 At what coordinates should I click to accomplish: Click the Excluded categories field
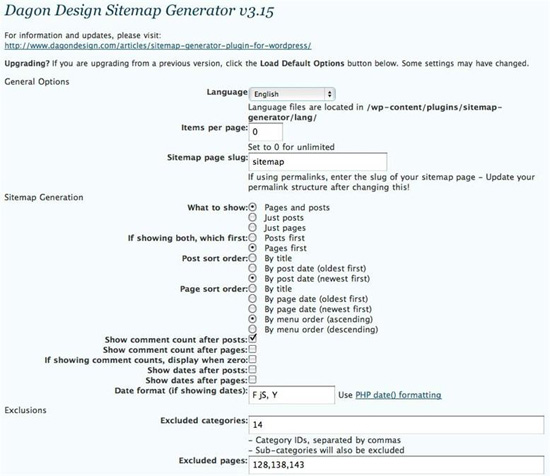pyautogui.click(x=396, y=425)
